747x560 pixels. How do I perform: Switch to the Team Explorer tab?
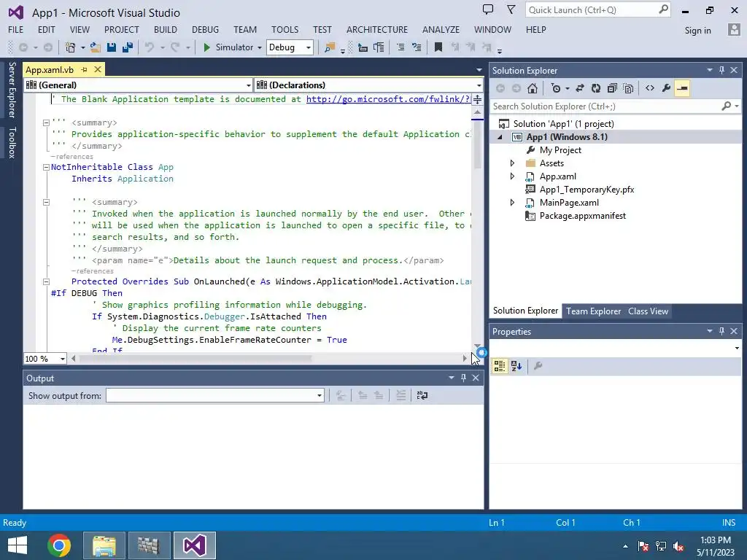(593, 311)
